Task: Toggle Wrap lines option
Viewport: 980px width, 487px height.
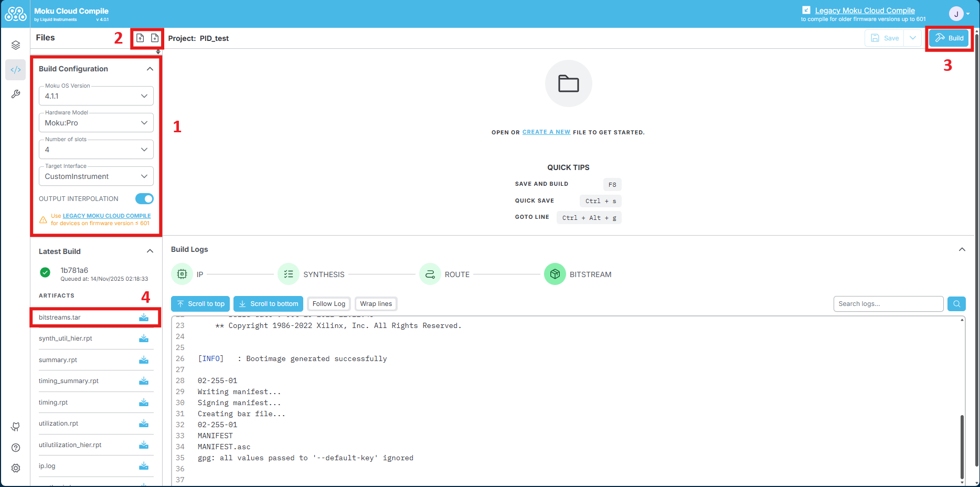Action: tap(376, 304)
